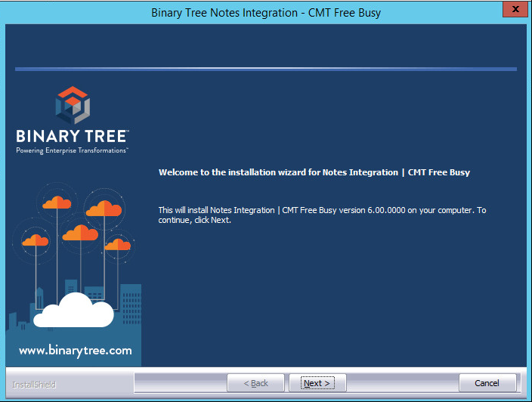The image size is (532, 402).
Task: Click the 'Welcome to the installation wizard' heading
Action: 314,172
